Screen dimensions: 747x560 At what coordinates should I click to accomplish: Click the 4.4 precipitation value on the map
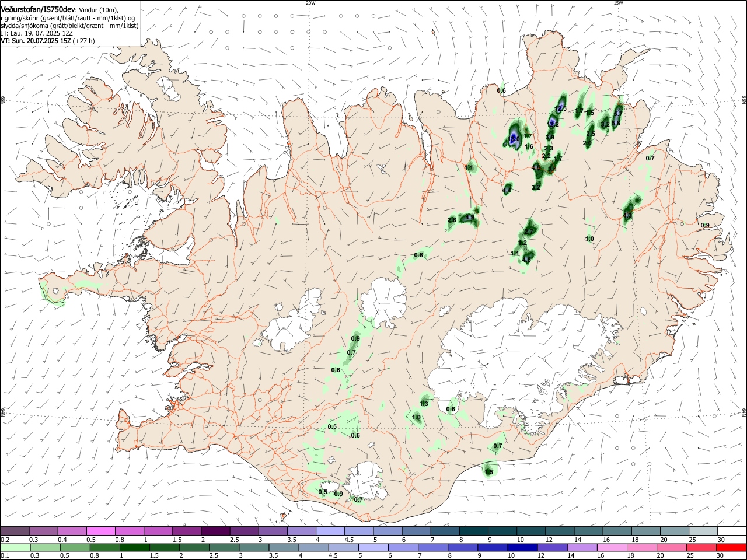pyautogui.click(x=507, y=191)
